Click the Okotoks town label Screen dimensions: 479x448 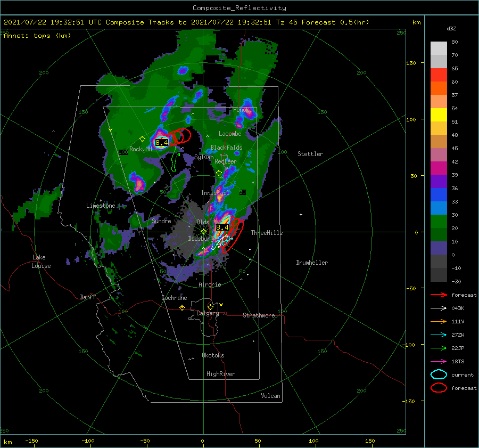(x=213, y=355)
